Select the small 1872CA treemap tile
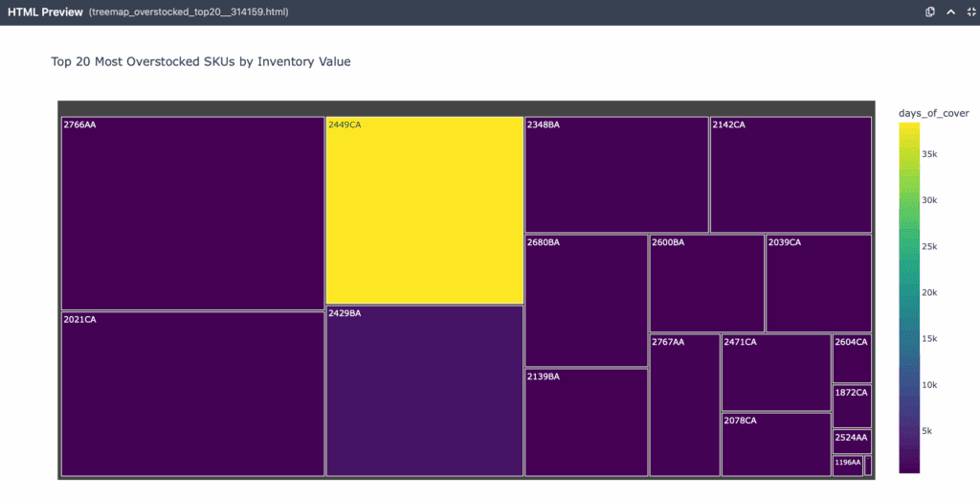 (852, 406)
